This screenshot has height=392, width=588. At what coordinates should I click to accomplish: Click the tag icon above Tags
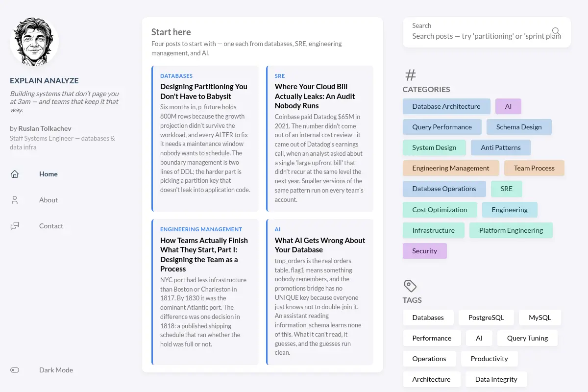point(410,286)
